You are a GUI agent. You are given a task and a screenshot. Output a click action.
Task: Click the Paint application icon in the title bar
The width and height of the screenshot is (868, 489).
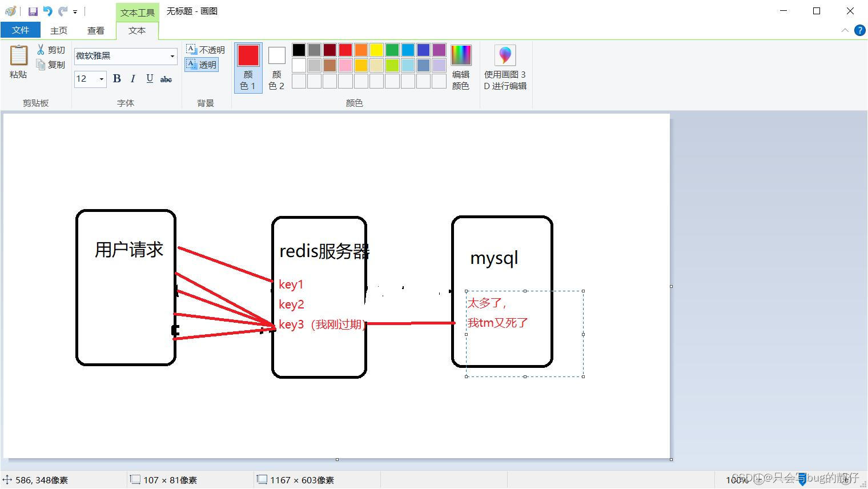[10, 11]
